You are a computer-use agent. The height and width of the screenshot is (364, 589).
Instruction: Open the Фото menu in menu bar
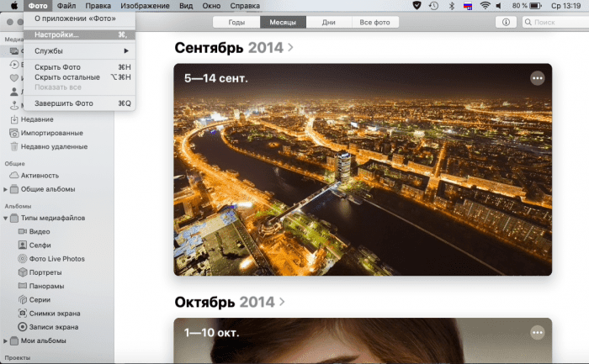click(38, 6)
